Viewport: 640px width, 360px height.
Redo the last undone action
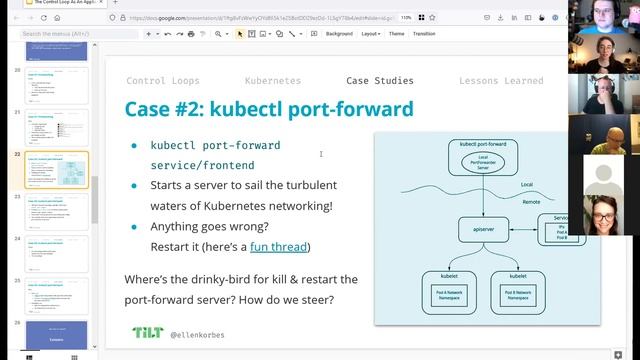click(180, 34)
